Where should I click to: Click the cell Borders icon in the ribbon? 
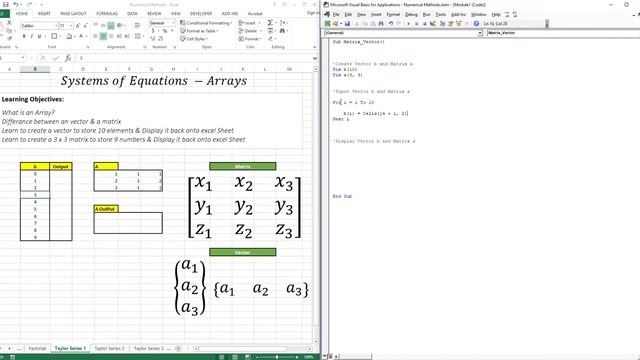(x=54, y=36)
